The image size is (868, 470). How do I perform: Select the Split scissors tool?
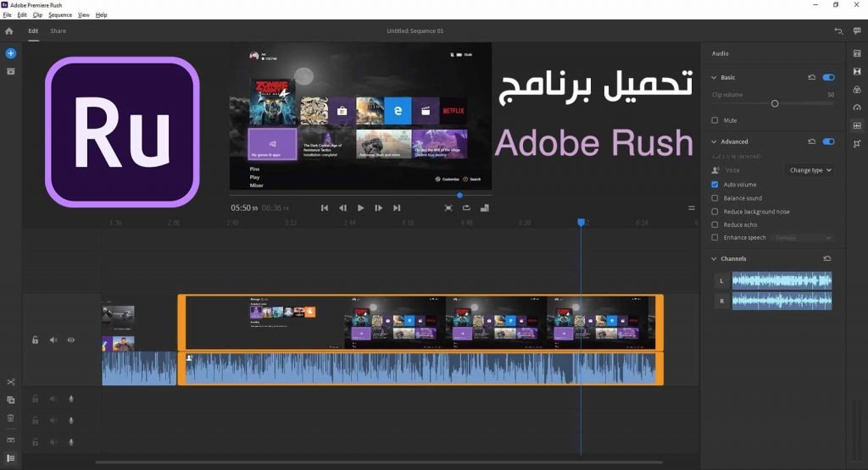10,382
